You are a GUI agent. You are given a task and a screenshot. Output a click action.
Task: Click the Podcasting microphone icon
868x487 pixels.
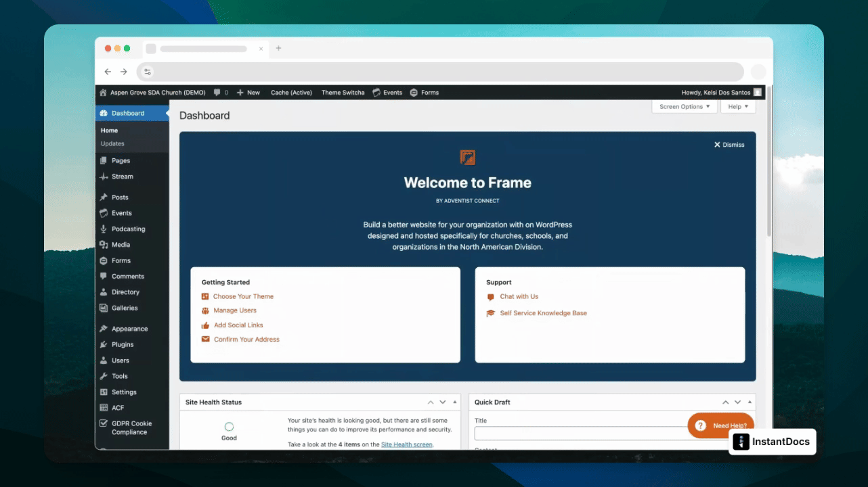(104, 229)
